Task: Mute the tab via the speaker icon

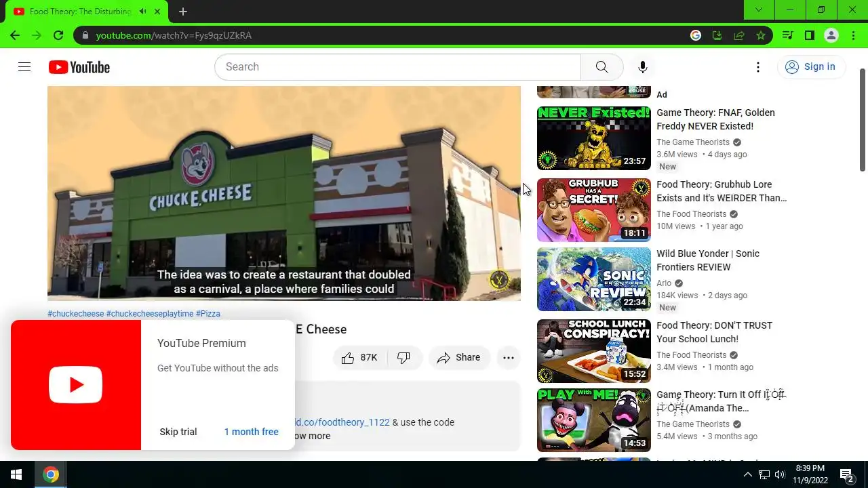Action: coord(143,12)
